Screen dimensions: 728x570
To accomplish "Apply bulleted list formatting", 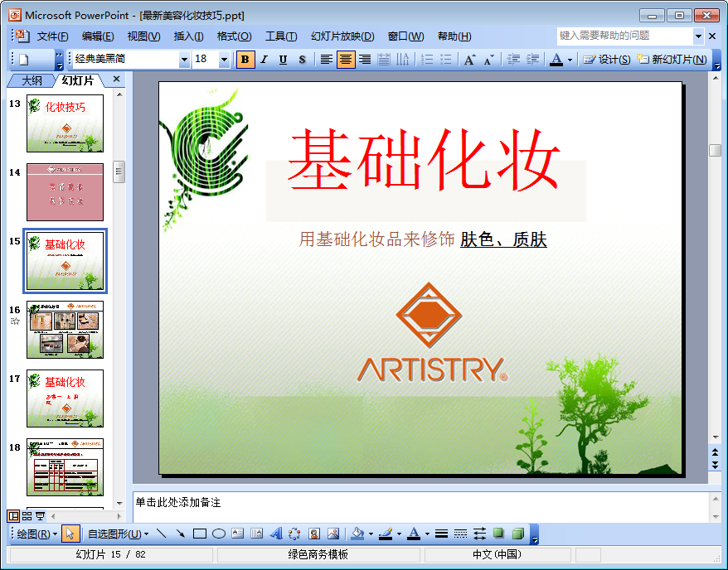I will (446, 60).
